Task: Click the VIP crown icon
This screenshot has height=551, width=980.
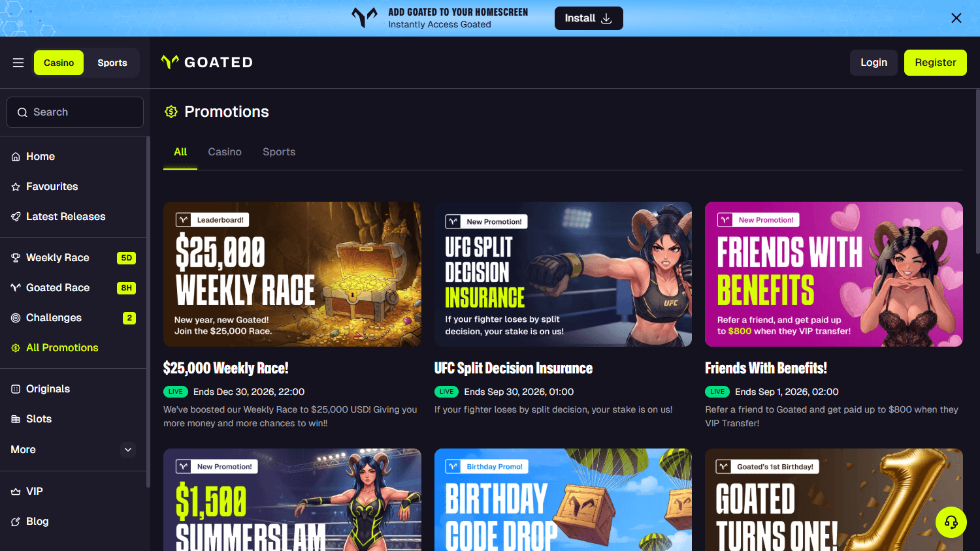Action: (x=16, y=492)
